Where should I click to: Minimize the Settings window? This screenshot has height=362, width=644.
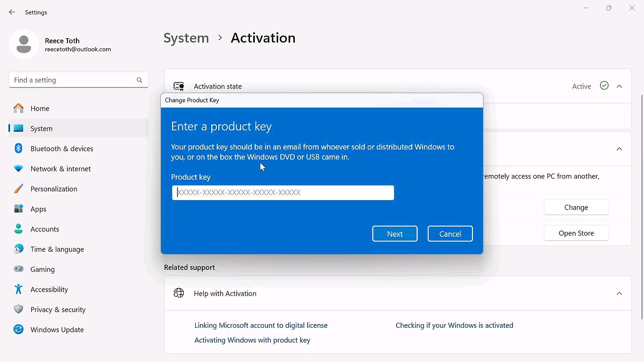586,8
